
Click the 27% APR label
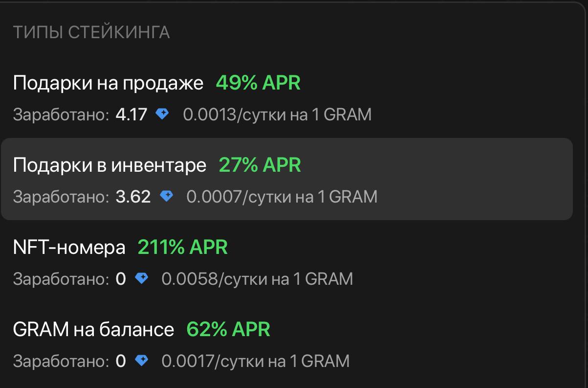[260, 165]
